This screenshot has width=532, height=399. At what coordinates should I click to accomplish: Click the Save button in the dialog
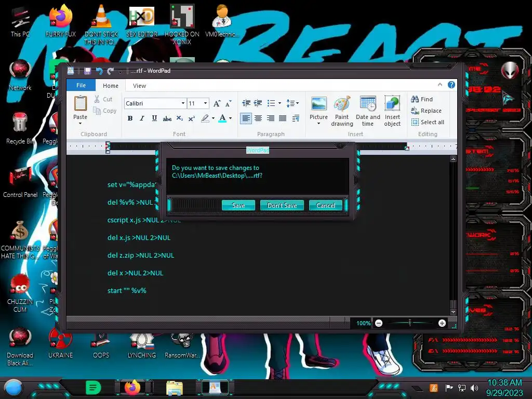[238, 205]
